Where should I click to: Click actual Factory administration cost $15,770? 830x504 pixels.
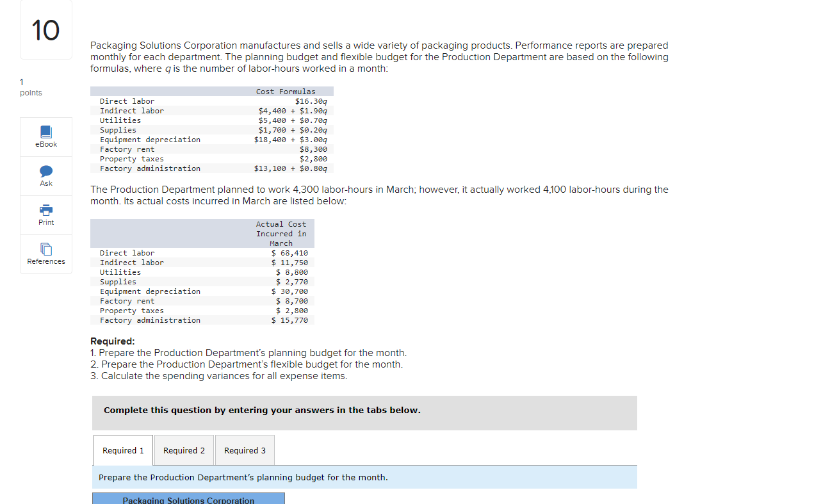[x=289, y=320]
